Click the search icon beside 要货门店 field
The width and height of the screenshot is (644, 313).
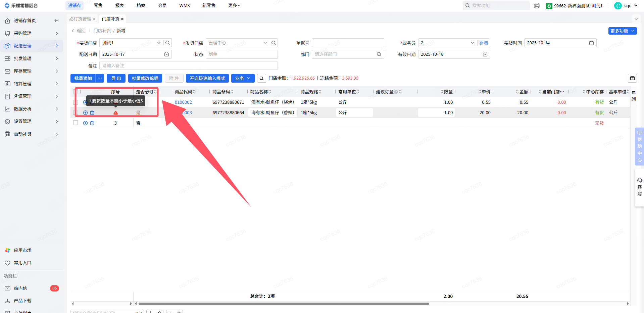click(167, 43)
